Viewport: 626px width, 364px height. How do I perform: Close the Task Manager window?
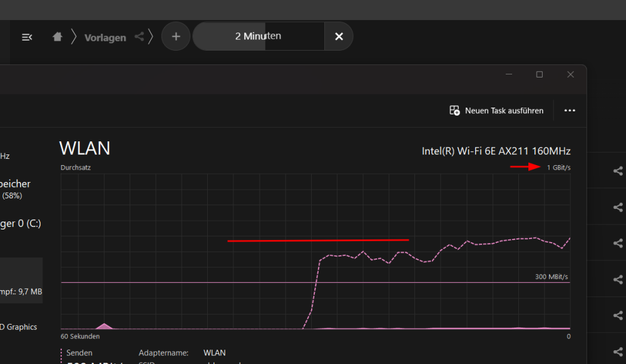click(x=570, y=74)
